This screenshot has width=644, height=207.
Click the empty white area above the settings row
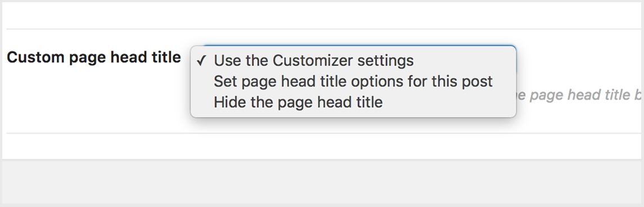(322, 15)
